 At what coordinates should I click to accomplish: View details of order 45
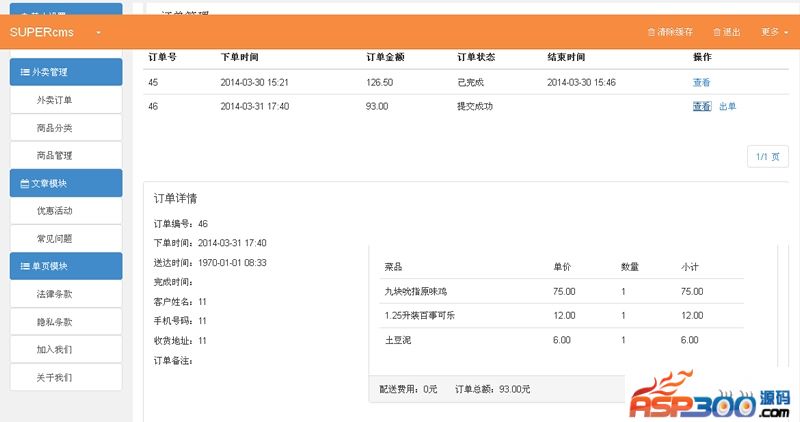pyautogui.click(x=701, y=83)
